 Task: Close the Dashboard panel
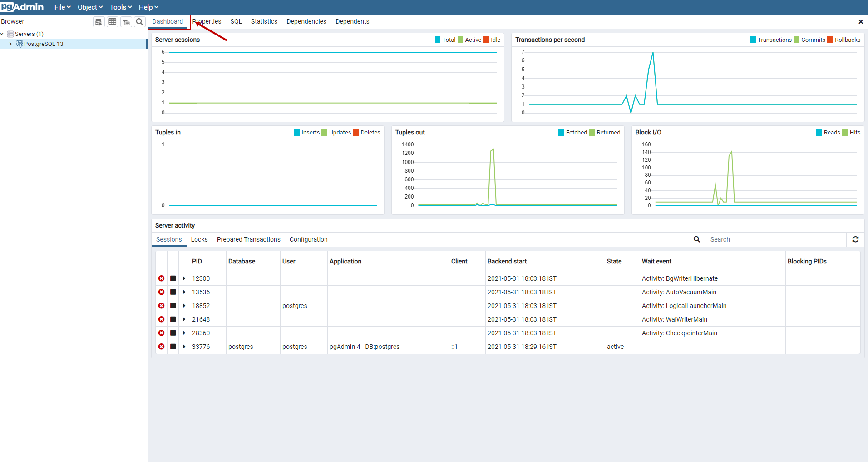click(x=860, y=21)
